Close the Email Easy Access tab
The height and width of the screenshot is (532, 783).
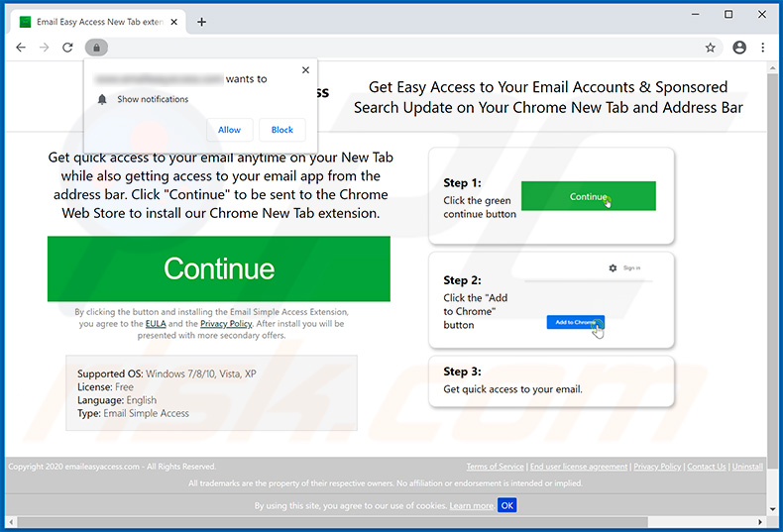(x=173, y=22)
